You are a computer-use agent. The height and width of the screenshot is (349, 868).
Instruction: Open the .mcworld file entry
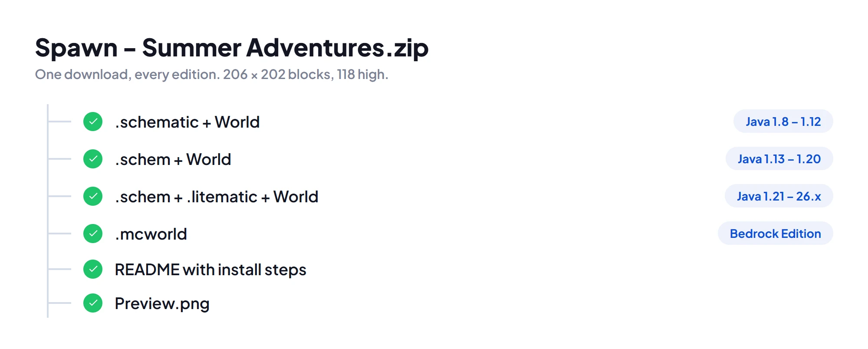pos(151,234)
